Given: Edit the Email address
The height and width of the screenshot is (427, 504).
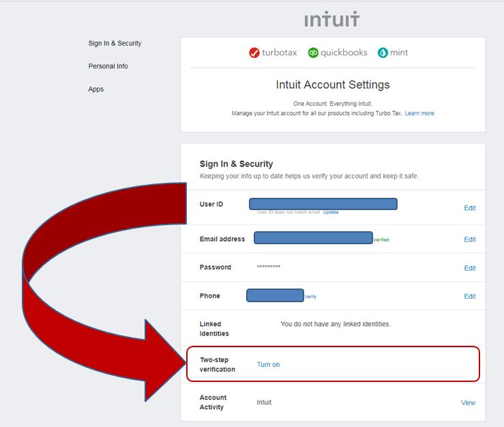Looking at the screenshot, I should click(470, 239).
